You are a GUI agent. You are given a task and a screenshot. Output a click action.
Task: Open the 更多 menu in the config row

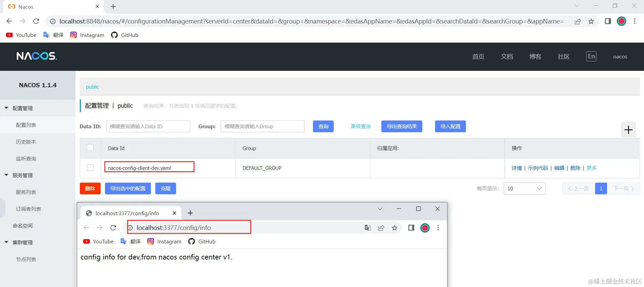click(x=592, y=168)
